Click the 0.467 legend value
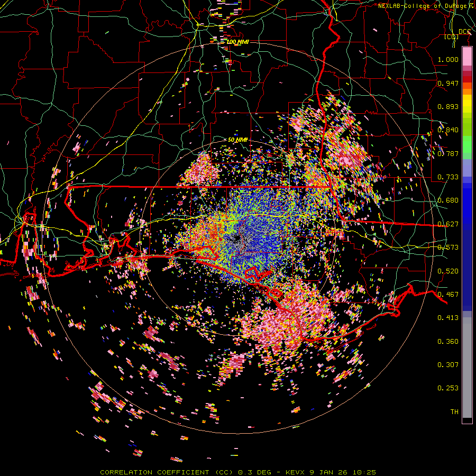This screenshot has height=476, width=476. (448, 295)
